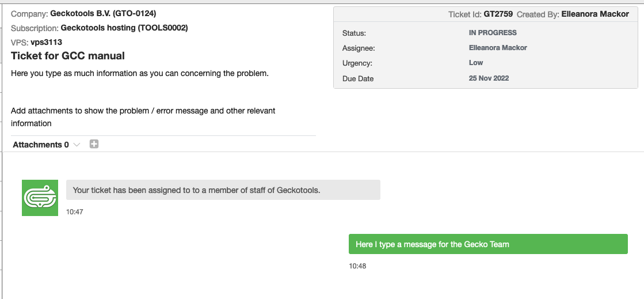Click the Geckotools gecko logo avatar

click(x=40, y=198)
